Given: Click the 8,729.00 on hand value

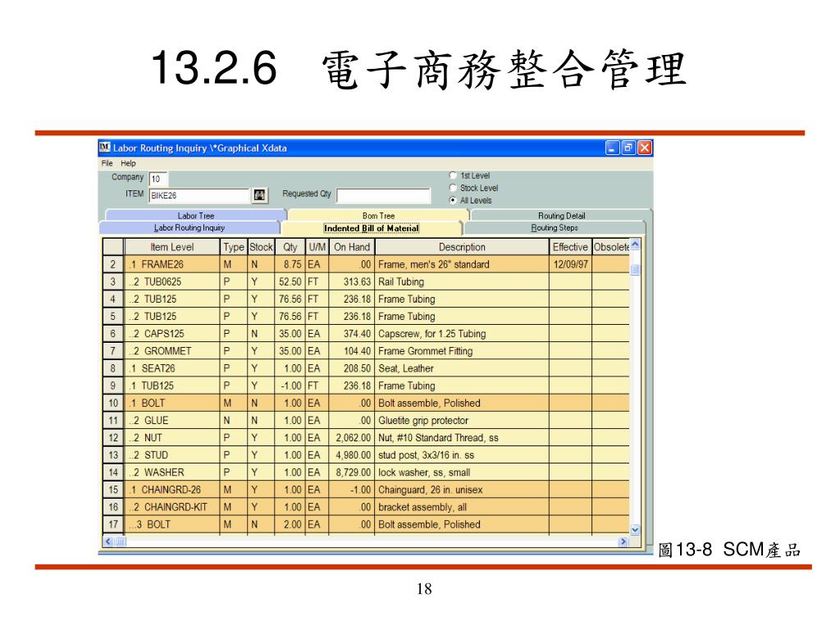Looking at the screenshot, I should tap(352, 472).
